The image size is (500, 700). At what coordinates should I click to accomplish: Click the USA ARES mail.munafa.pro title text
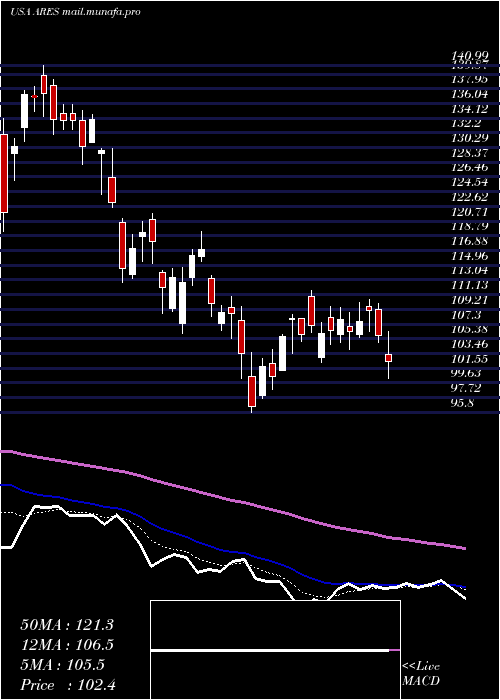pos(75,12)
